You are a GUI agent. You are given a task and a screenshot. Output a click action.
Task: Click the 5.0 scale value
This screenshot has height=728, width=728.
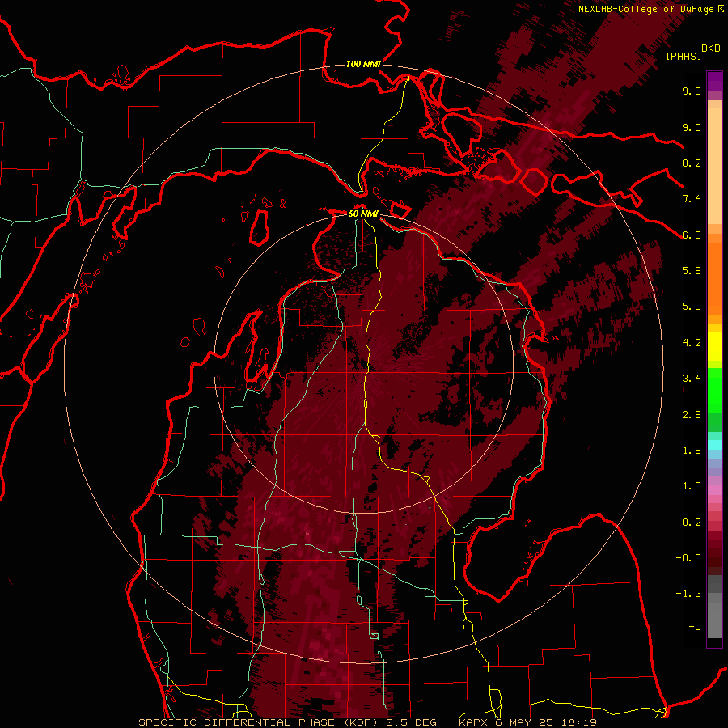692,307
